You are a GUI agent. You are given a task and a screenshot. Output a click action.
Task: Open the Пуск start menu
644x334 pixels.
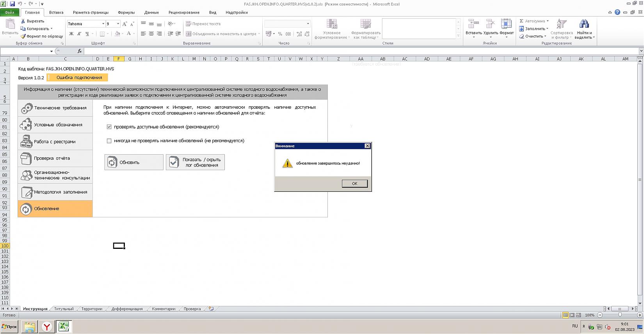pyautogui.click(x=9, y=327)
